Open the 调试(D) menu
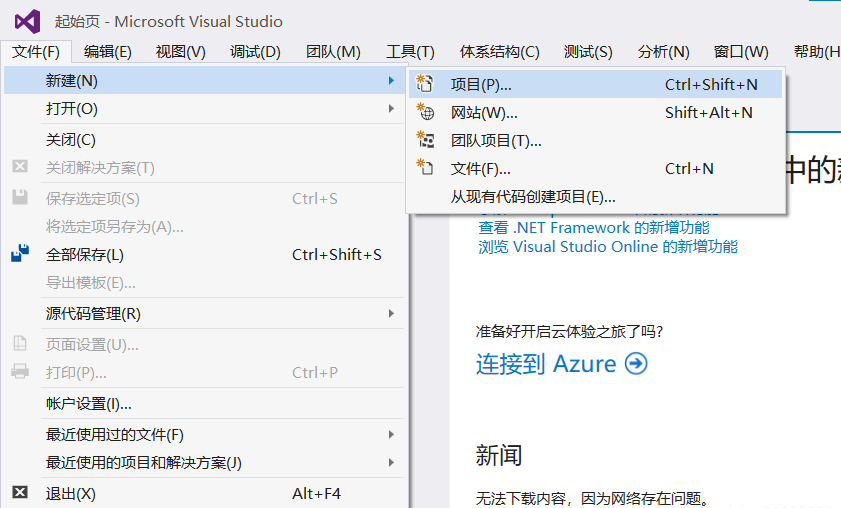The image size is (841, 508). point(255,52)
